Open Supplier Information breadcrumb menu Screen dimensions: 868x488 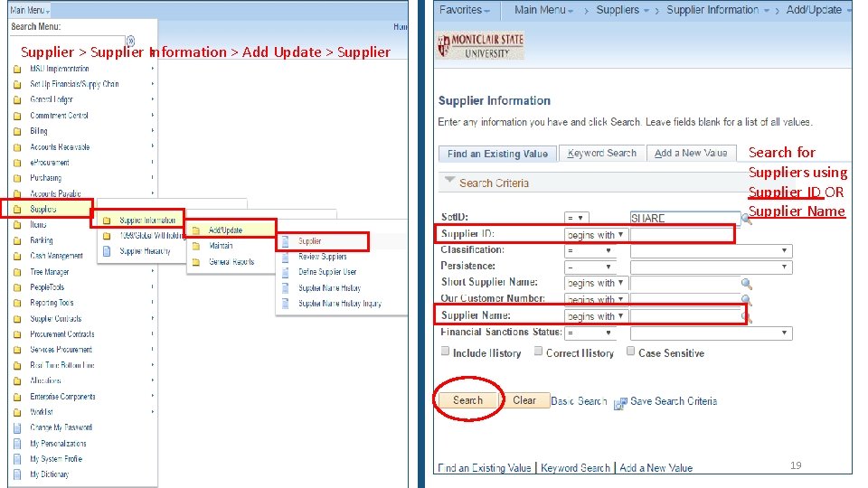[717, 10]
